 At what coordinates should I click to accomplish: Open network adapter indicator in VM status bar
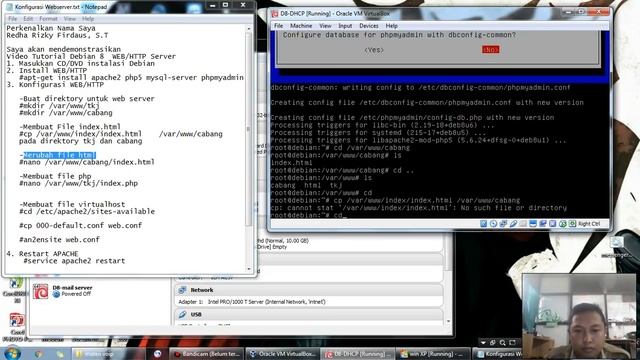pos(503,224)
